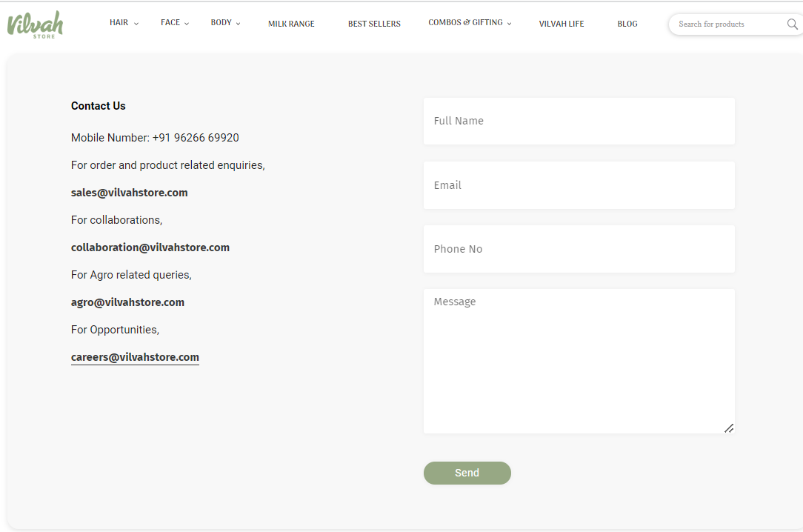This screenshot has height=532, width=803.
Task: Open the Combos & Gifting dropdown
Action: pos(470,23)
